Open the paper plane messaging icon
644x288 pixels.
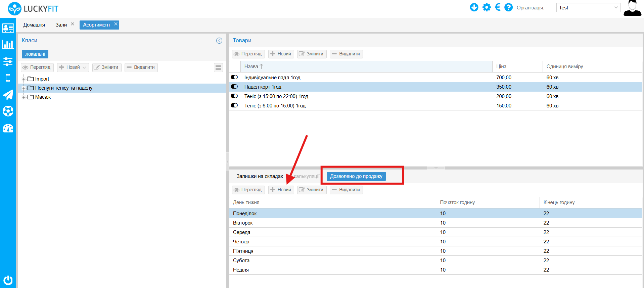tap(8, 95)
